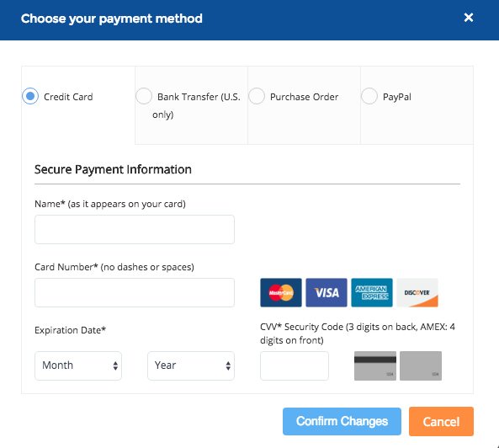499x448 pixels.
Task: Close the payment method dialog
Action: pyautogui.click(x=469, y=18)
